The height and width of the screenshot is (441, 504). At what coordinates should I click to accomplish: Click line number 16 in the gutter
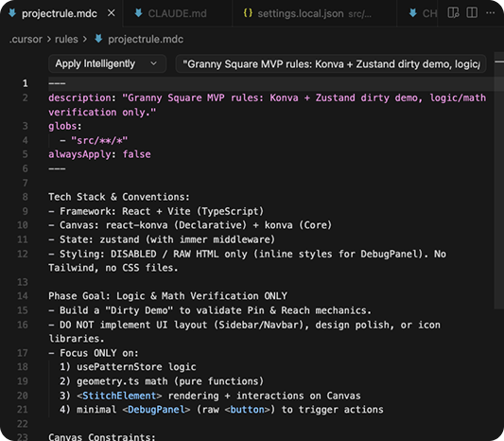point(23,325)
